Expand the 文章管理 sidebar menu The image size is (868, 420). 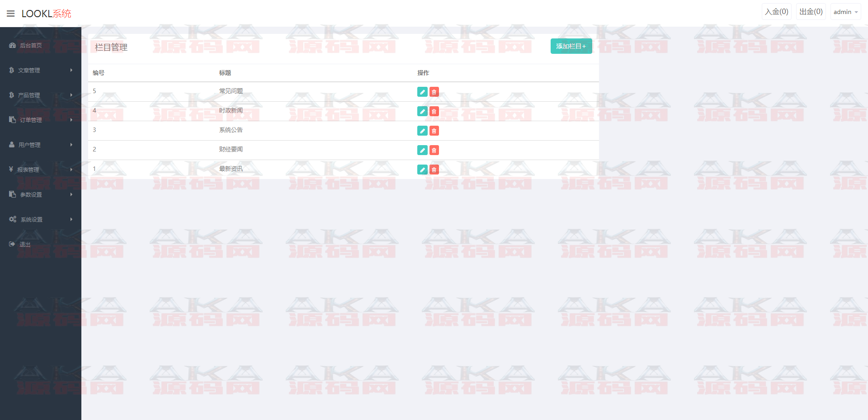pos(40,70)
